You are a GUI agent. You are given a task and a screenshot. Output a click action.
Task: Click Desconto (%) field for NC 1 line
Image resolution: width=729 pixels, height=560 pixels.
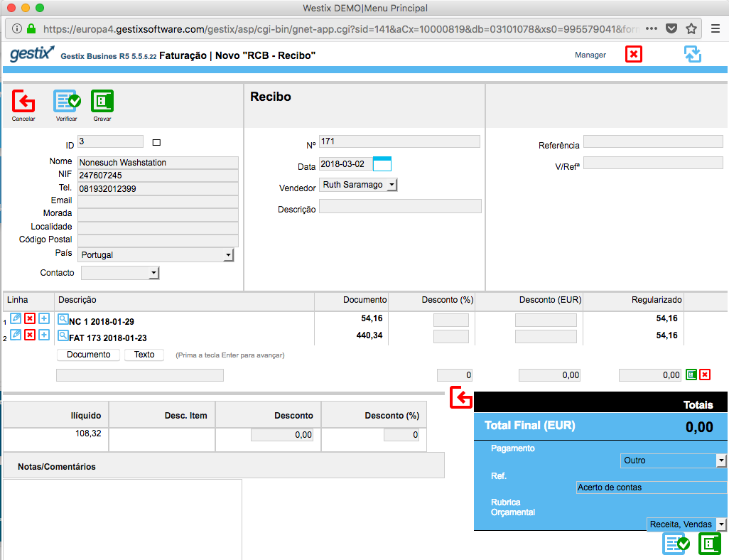pos(451,320)
